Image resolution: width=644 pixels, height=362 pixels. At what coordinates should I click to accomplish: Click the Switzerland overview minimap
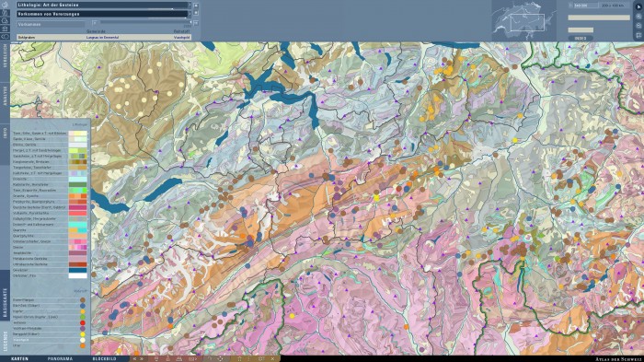pyautogui.click(x=523, y=20)
